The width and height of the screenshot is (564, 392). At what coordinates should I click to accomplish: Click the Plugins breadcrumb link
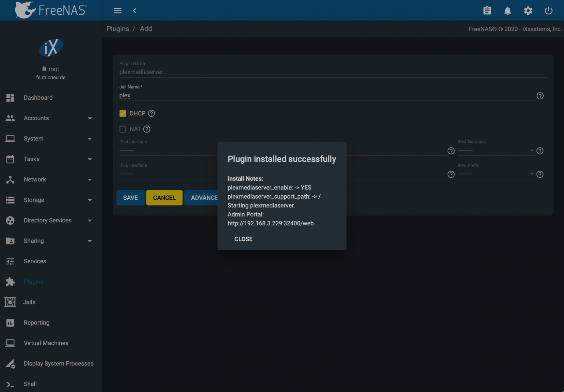coord(118,29)
